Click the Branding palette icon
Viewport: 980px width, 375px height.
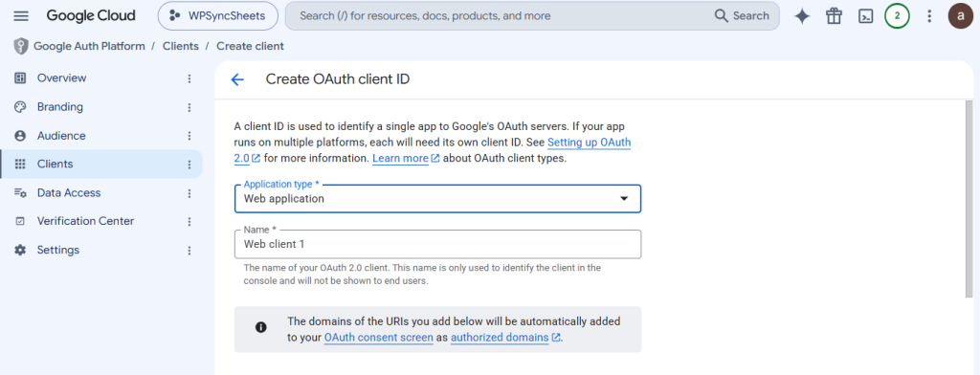click(20, 107)
